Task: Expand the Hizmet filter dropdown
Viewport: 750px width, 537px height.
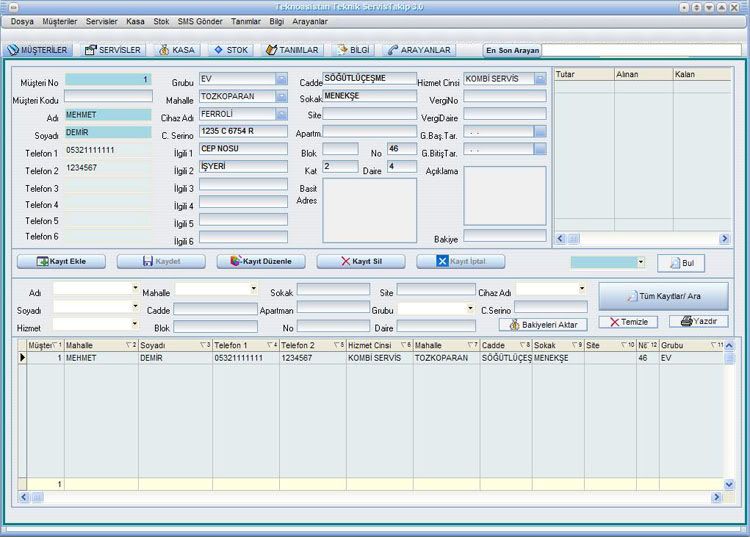Action: [x=135, y=323]
